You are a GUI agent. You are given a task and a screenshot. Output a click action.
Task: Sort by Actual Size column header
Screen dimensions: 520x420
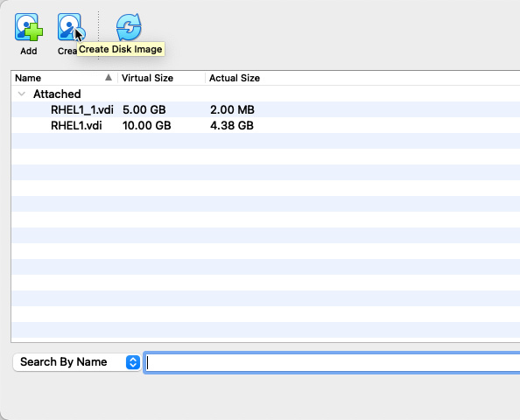(235, 78)
